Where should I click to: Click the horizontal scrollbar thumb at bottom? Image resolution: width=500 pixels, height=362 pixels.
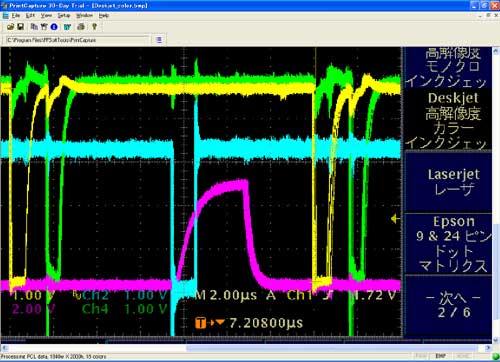click(x=332, y=348)
